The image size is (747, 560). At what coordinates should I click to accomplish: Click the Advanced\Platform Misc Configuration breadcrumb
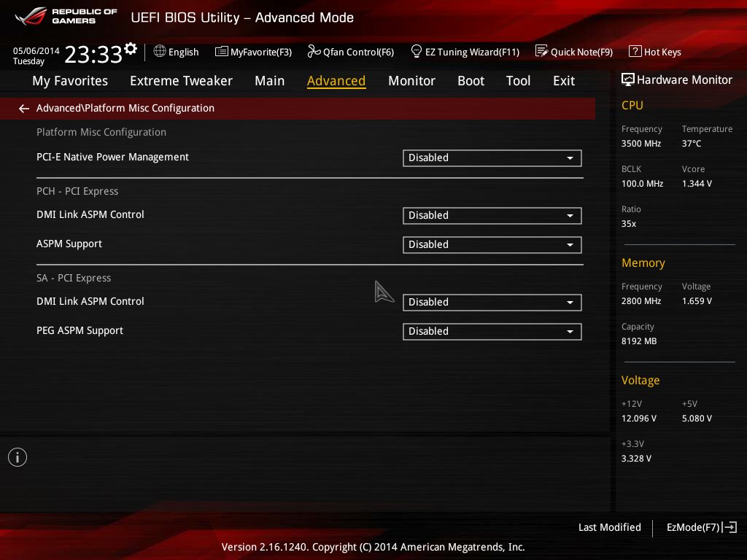tap(125, 108)
